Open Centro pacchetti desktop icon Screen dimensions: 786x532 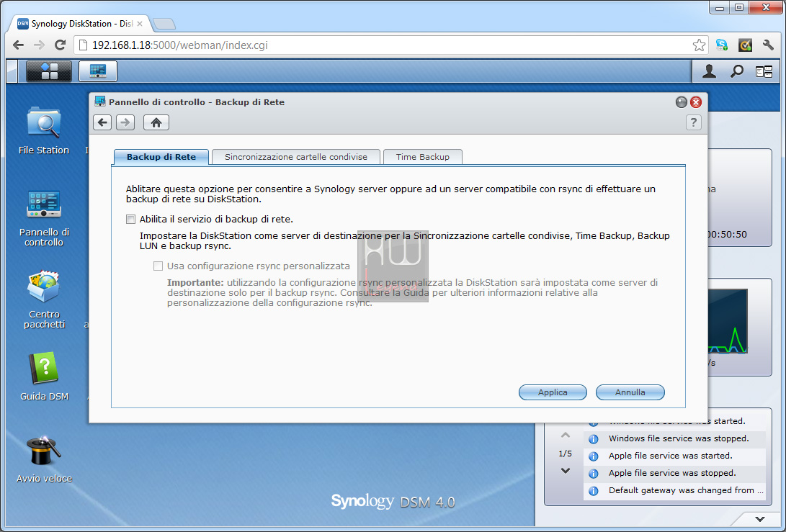coord(44,299)
